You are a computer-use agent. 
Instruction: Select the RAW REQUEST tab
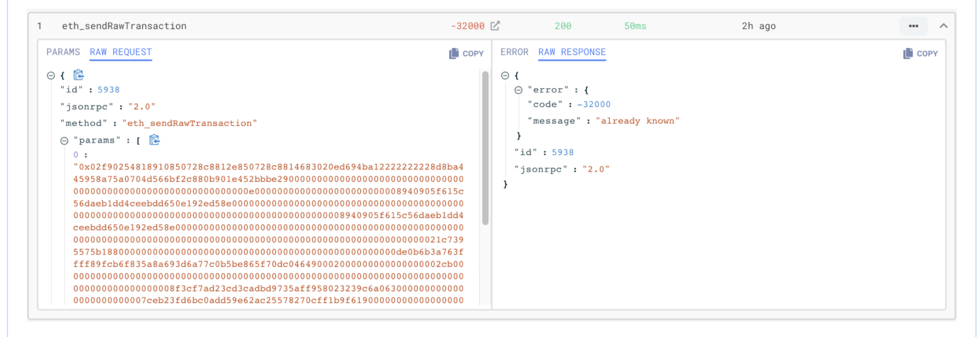[x=121, y=52]
